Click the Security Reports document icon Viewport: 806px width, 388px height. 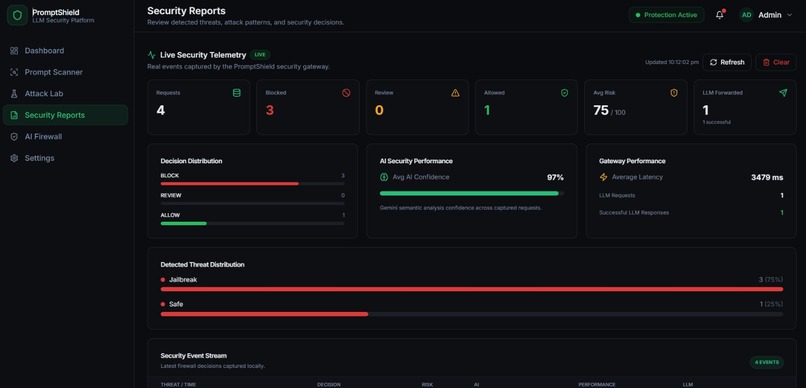click(x=14, y=115)
